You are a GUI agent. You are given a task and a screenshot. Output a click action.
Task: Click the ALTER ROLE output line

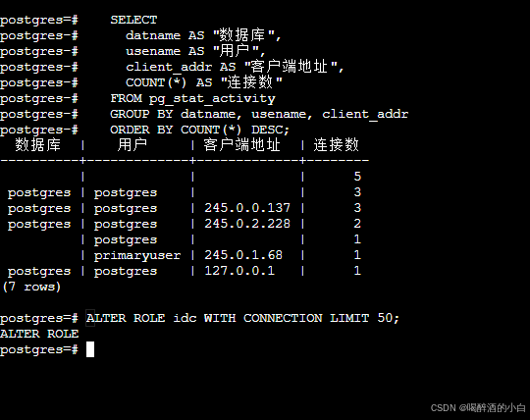coord(39,334)
